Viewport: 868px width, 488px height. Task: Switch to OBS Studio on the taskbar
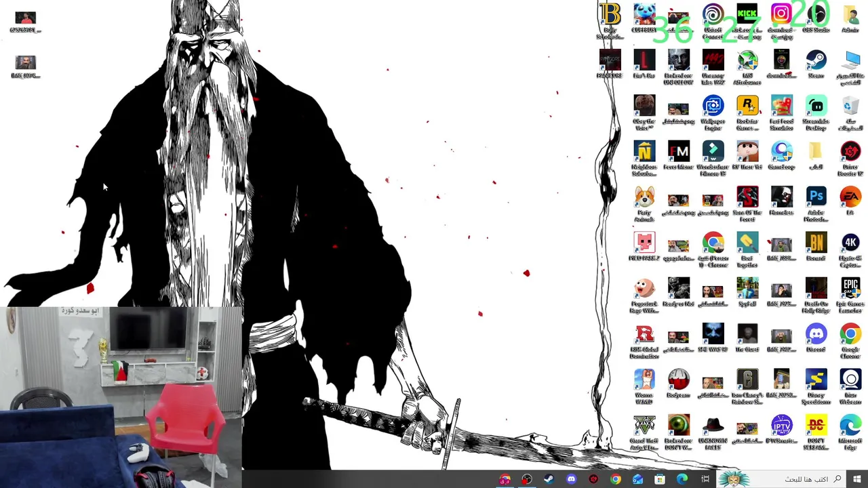click(526, 479)
